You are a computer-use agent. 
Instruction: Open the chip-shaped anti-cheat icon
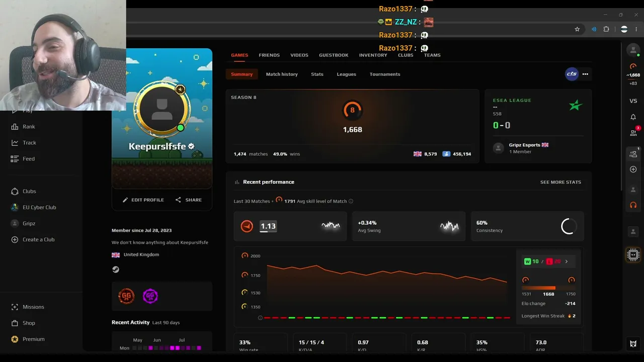(x=633, y=255)
